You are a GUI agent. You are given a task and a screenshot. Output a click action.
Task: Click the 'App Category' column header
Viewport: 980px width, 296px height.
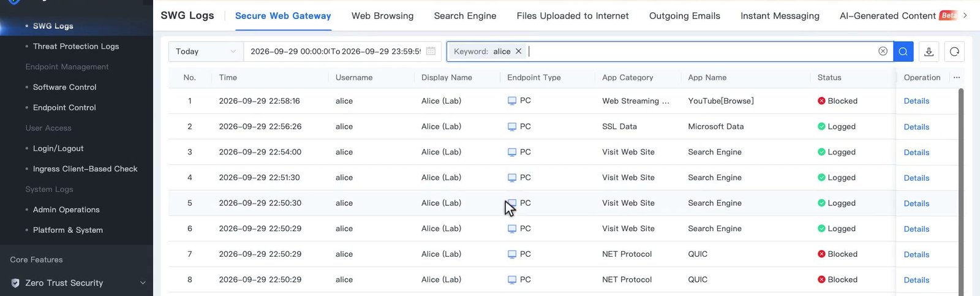(x=627, y=77)
